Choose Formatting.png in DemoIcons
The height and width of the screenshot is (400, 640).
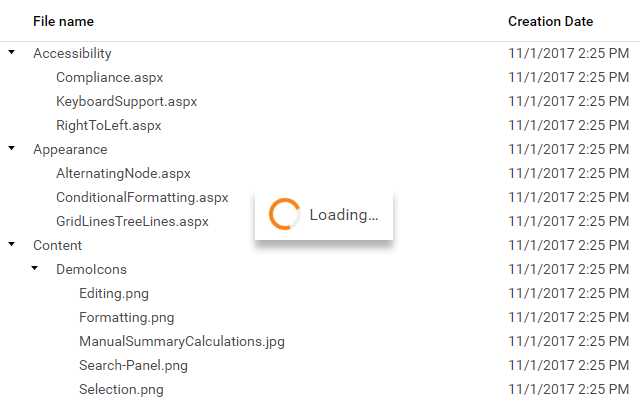click(126, 317)
